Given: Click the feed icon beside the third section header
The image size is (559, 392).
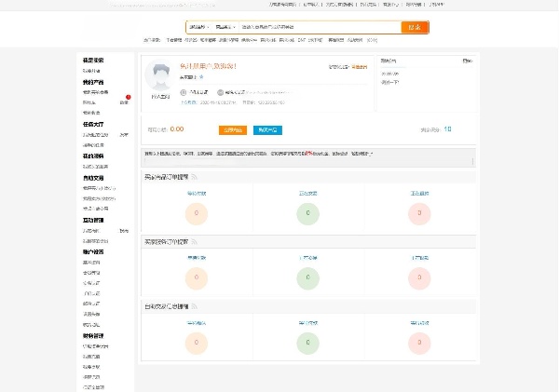Looking at the screenshot, I should [x=194, y=306].
